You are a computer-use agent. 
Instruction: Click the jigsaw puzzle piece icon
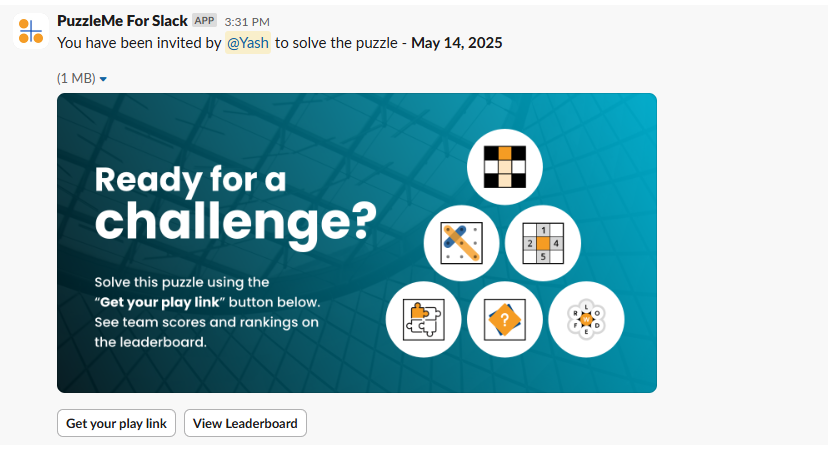click(x=424, y=320)
